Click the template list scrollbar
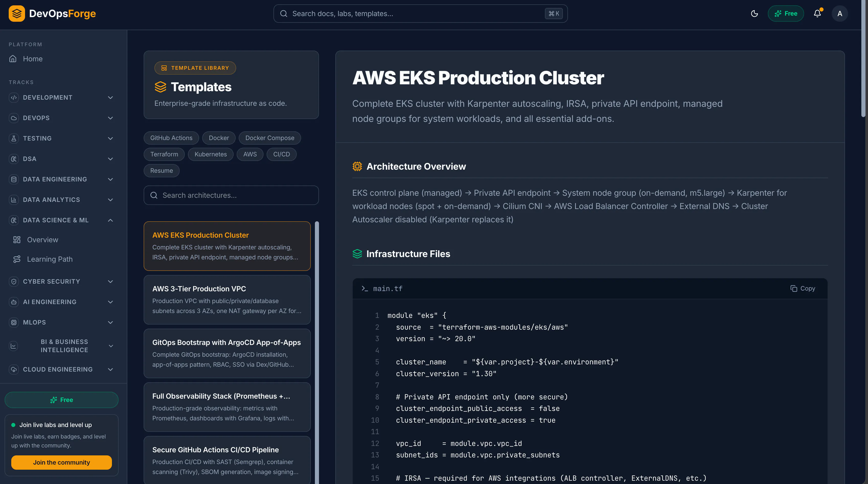868x484 pixels. click(x=317, y=352)
